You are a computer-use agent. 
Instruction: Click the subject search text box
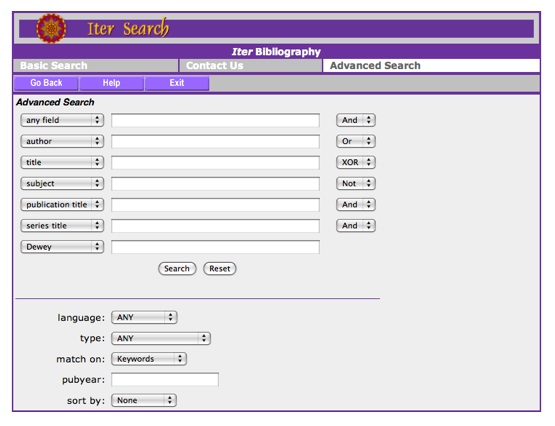[216, 184]
